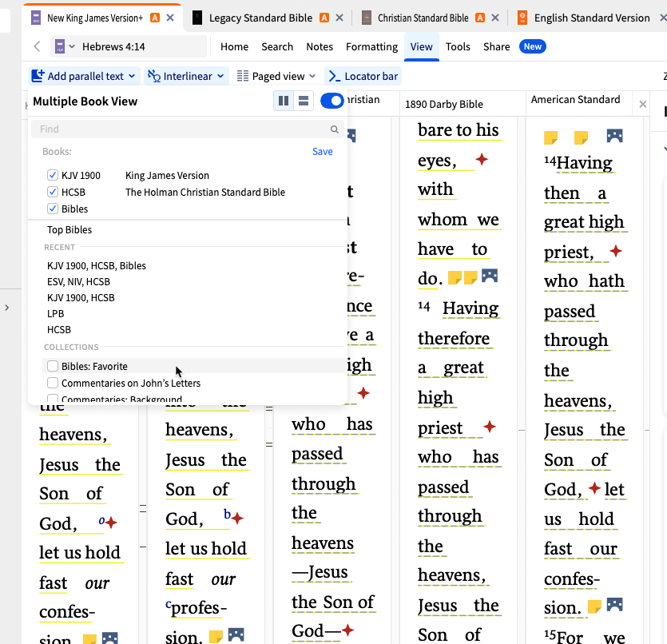Select the View menu tab
Viewport: 667px width, 644px height.
click(421, 47)
